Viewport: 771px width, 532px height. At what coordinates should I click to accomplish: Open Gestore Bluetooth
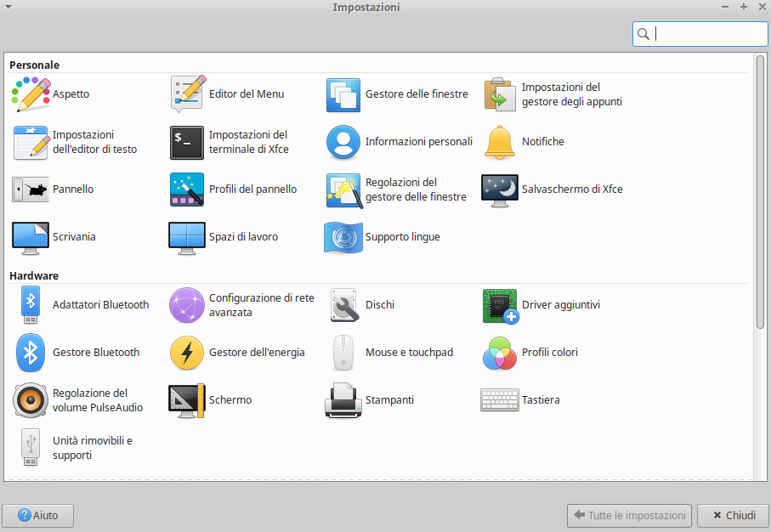pos(76,353)
